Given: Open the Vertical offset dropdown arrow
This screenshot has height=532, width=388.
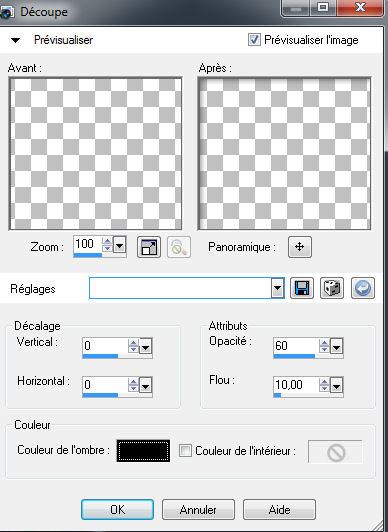Looking at the screenshot, I should [146, 346].
